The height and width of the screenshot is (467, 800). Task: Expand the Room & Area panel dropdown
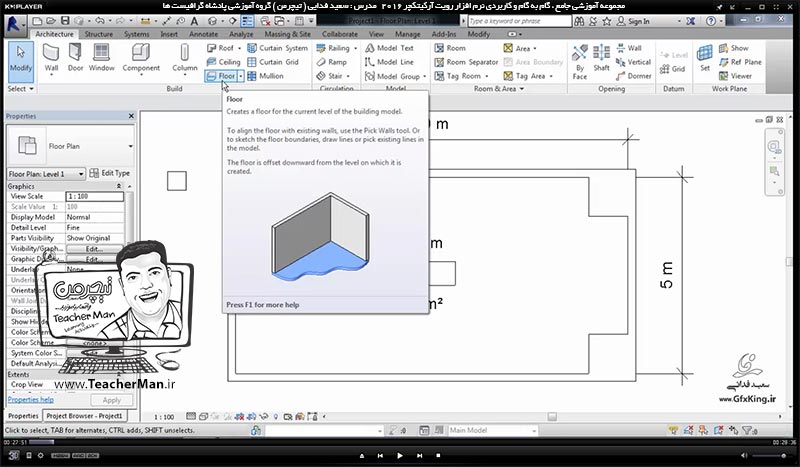click(x=499, y=89)
